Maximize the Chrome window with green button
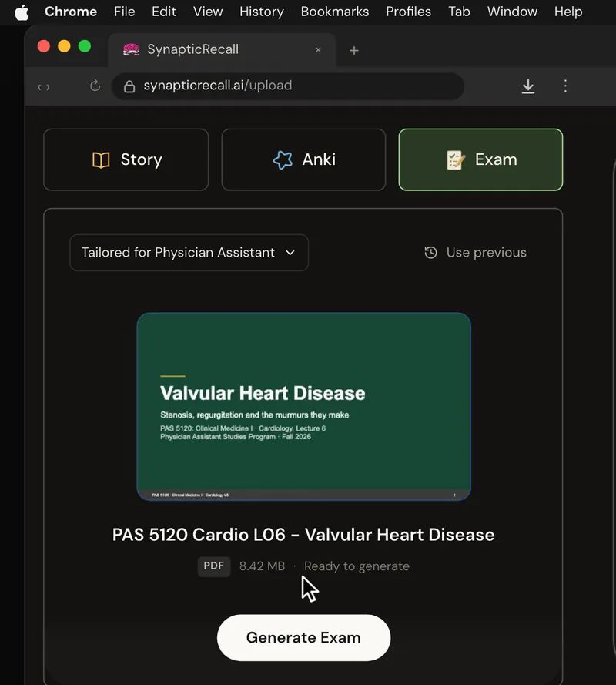The image size is (616, 685). pos(85,46)
